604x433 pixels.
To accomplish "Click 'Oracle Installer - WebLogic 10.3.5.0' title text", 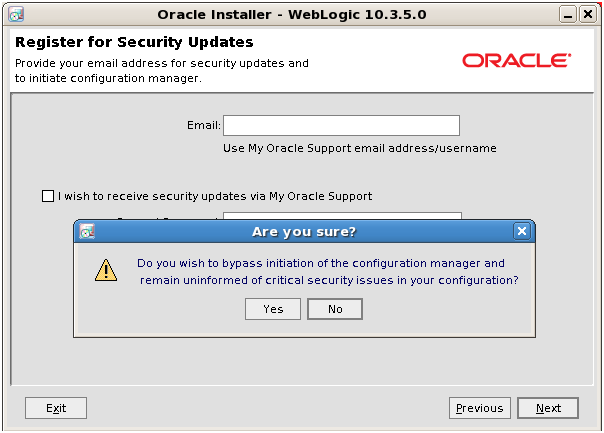I will pos(292,15).
